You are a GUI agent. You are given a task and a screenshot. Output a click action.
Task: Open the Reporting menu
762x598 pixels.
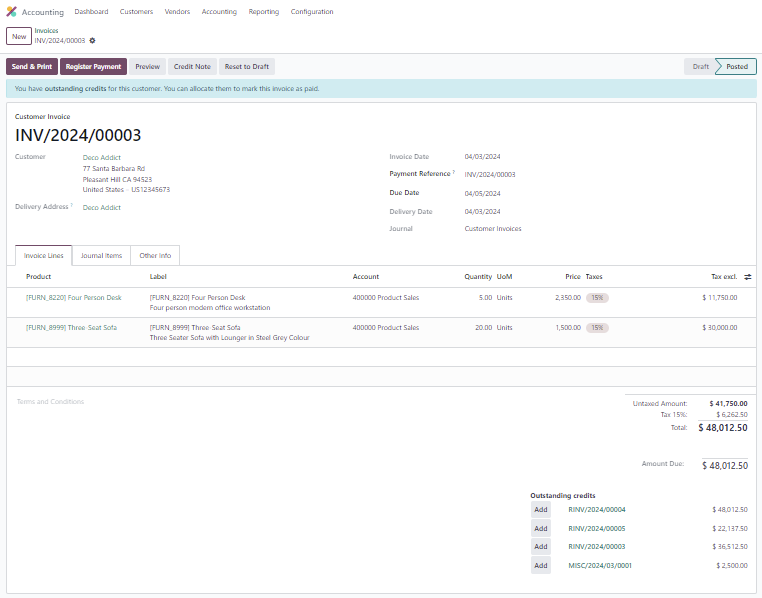tap(263, 12)
